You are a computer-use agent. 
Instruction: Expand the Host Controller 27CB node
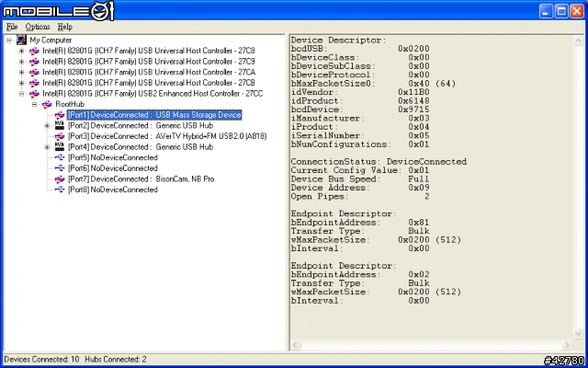coord(22,83)
